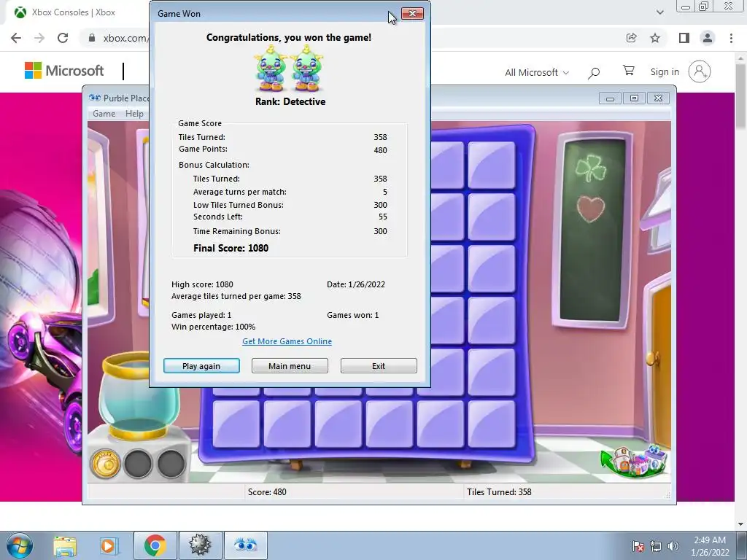Click the Date: 1/26/2022 text
747x560 pixels.
pos(356,284)
